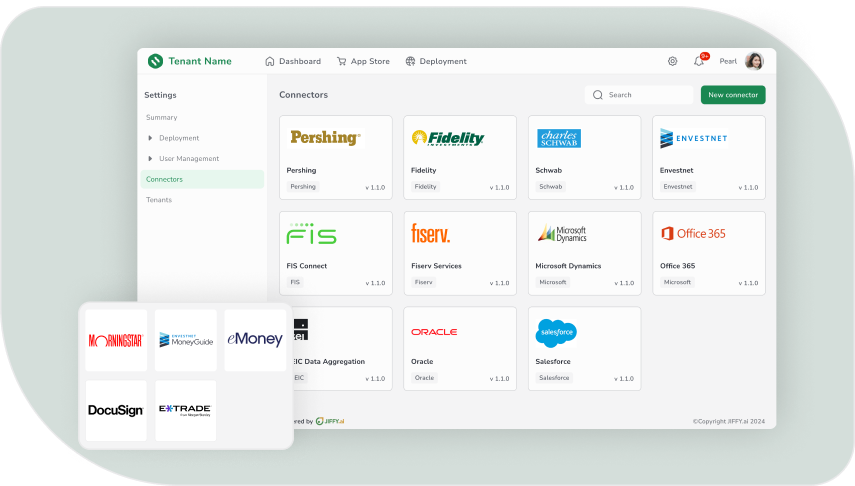Click the Microsoft Dynamics card title
The image size is (855, 486).
(x=568, y=266)
